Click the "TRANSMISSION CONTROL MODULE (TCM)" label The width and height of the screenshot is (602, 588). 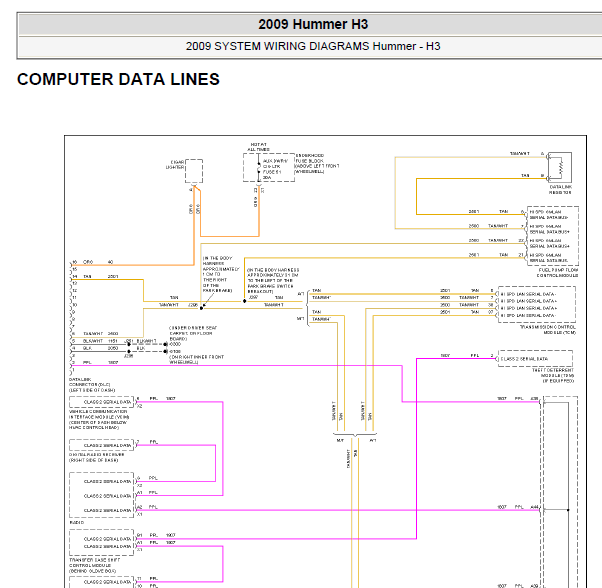coord(548,330)
